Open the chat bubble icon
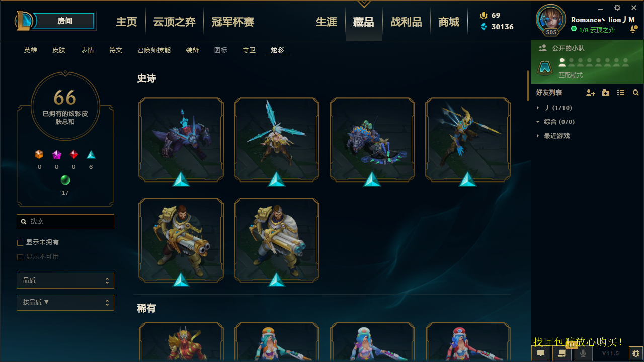 pyautogui.click(x=541, y=353)
